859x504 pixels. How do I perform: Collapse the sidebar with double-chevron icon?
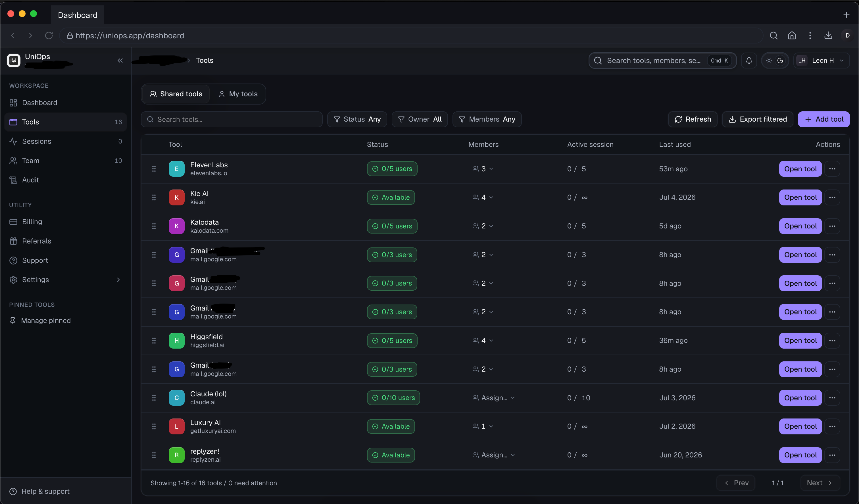point(120,60)
